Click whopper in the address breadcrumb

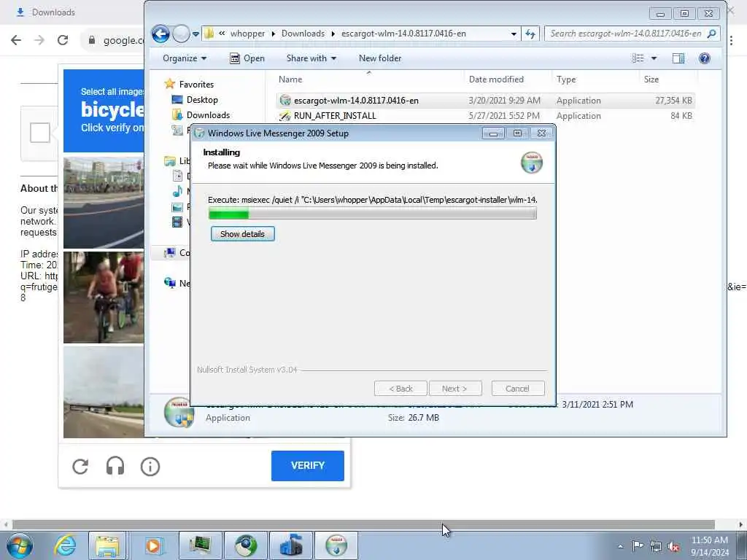click(248, 34)
